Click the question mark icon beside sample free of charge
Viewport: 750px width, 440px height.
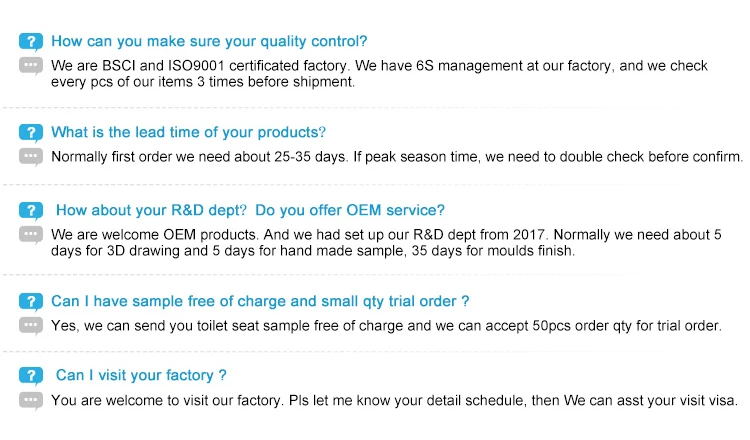coord(31,302)
